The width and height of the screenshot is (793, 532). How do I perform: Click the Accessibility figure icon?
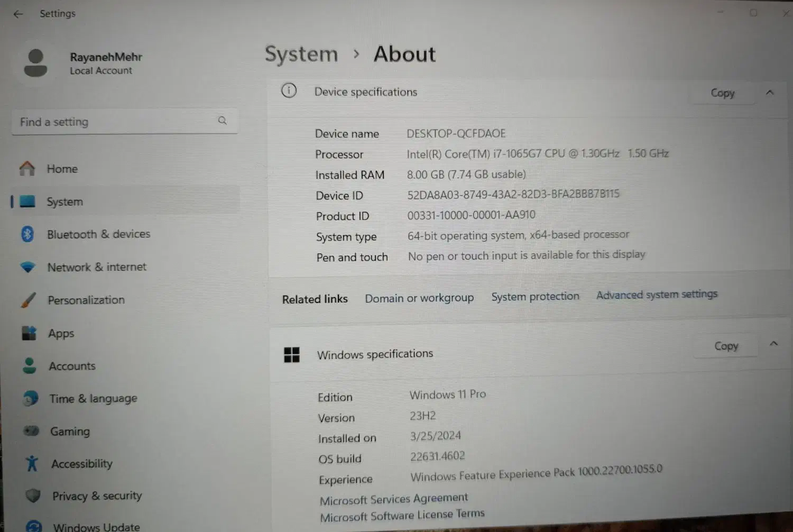point(32,463)
